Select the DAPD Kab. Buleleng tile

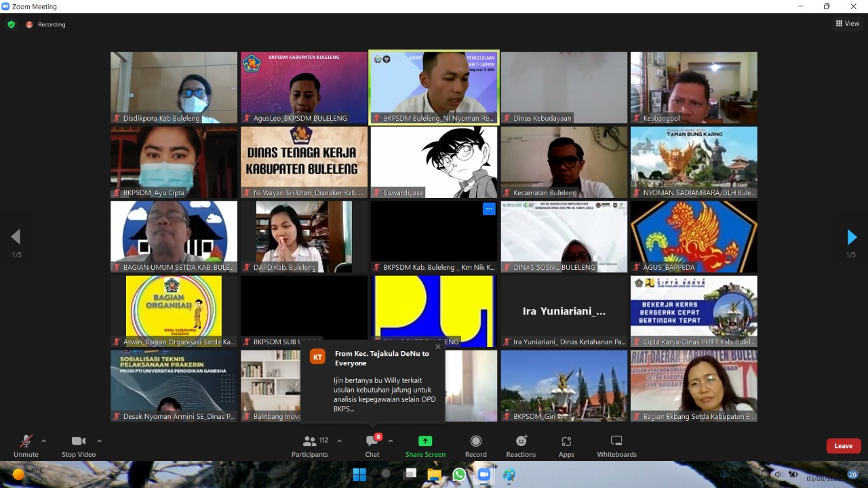click(x=304, y=237)
